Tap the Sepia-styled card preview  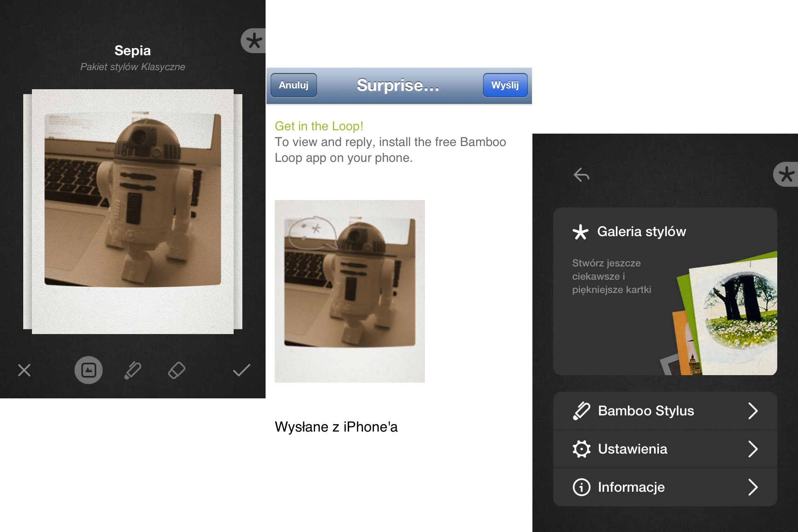pos(132,211)
